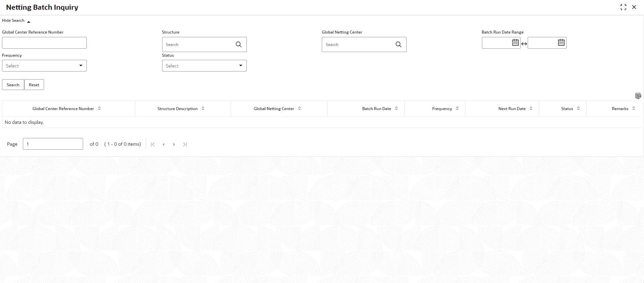644x283 pixels.
Task: Click the Global Netting Center search magnifier icon
Action: [x=398, y=44]
